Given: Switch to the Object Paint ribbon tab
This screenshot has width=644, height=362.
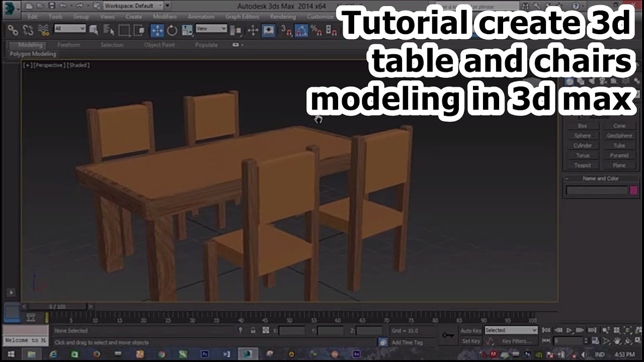Looking at the screenshot, I should click(x=159, y=45).
